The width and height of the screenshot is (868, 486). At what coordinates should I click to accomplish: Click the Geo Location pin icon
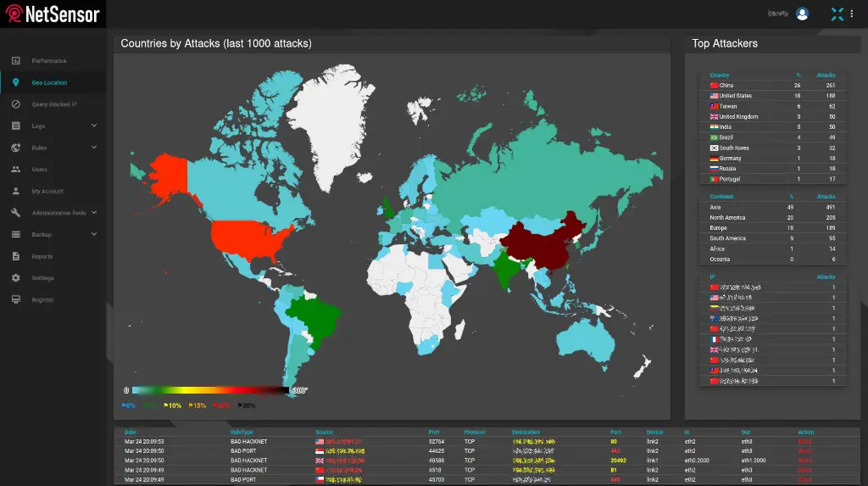pyautogui.click(x=15, y=82)
